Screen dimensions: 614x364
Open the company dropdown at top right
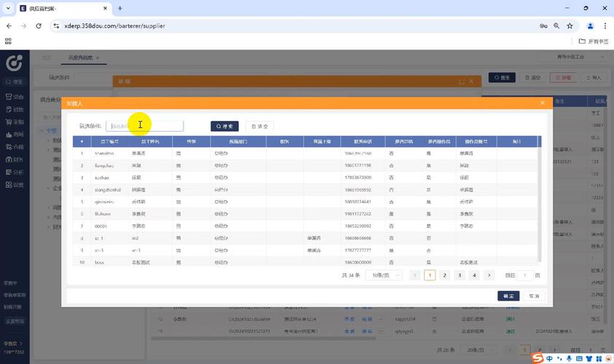(x=572, y=57)
